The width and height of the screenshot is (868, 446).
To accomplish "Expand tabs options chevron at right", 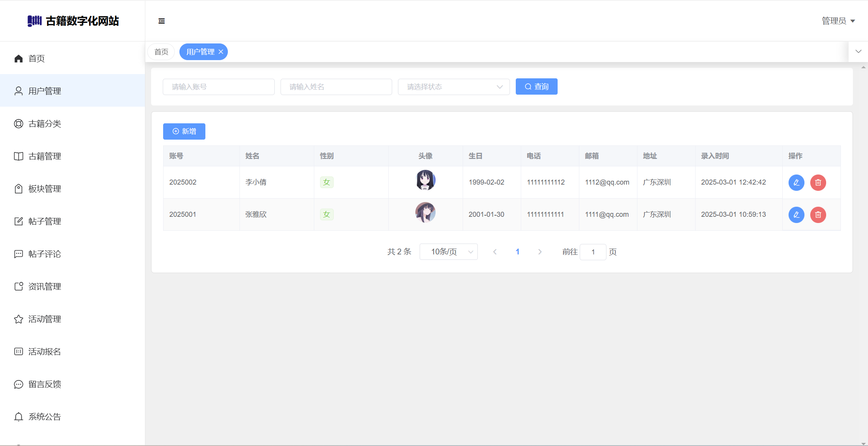I will tap(858, 52).
